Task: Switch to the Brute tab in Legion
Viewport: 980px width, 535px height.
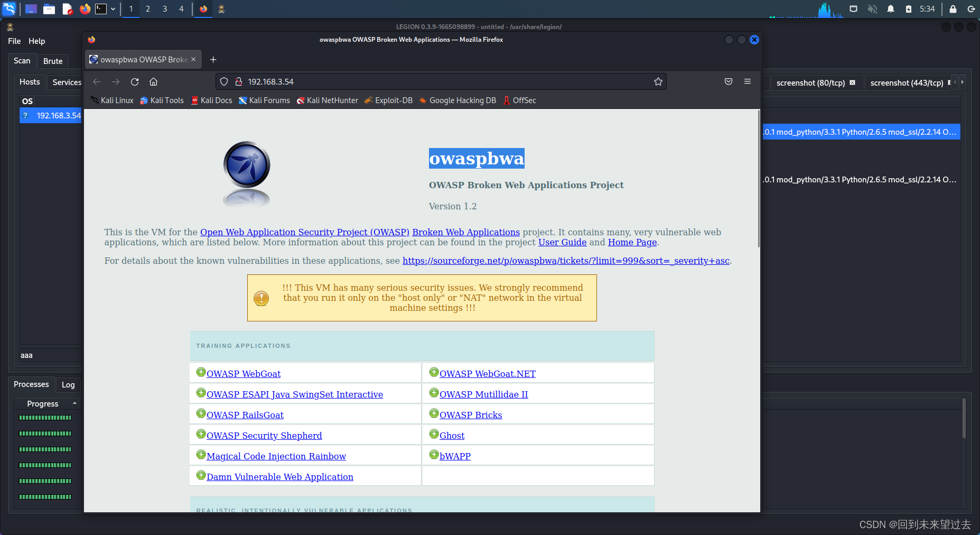Action: pyautogui.click(x=53, y=61)
